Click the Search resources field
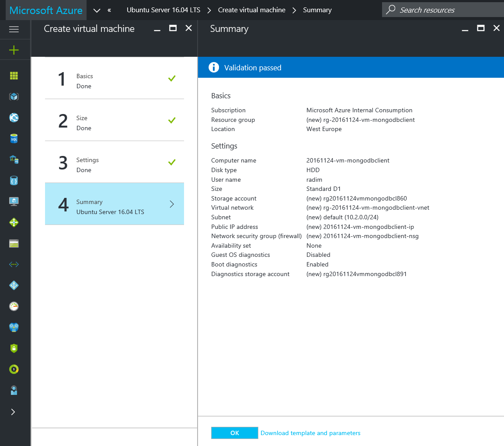Image resolution: width=504 pixels, height=446 pixels. (443, 10)
